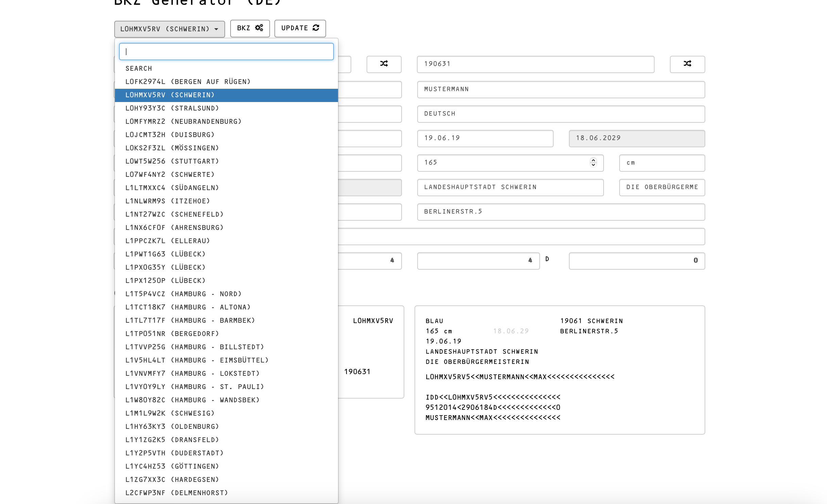Click the BKZ generate button

click(250, 28)
